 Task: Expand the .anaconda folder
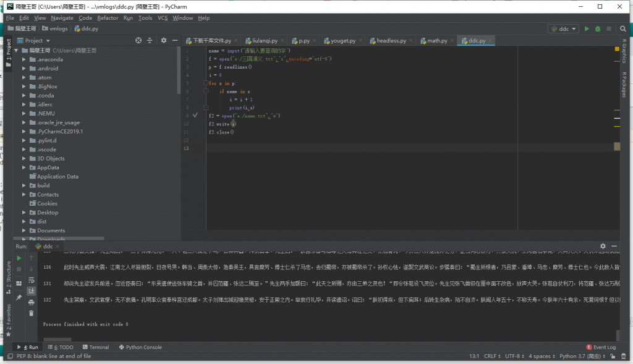point(24,59)
